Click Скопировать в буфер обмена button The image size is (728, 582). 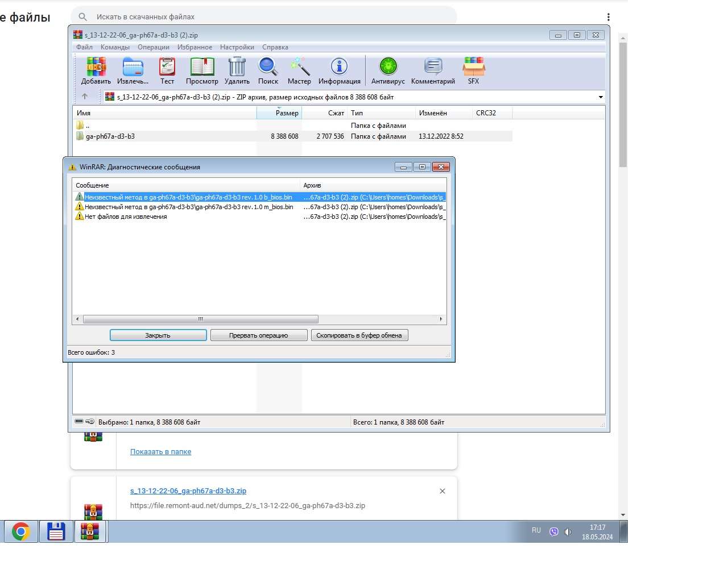tap(359, 335)
